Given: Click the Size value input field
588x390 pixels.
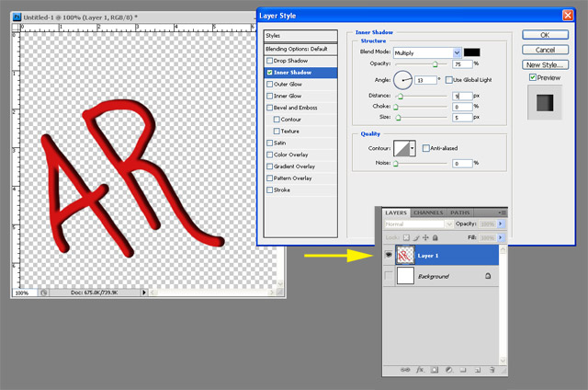Looking at the screenshot, I should [462, 118].
